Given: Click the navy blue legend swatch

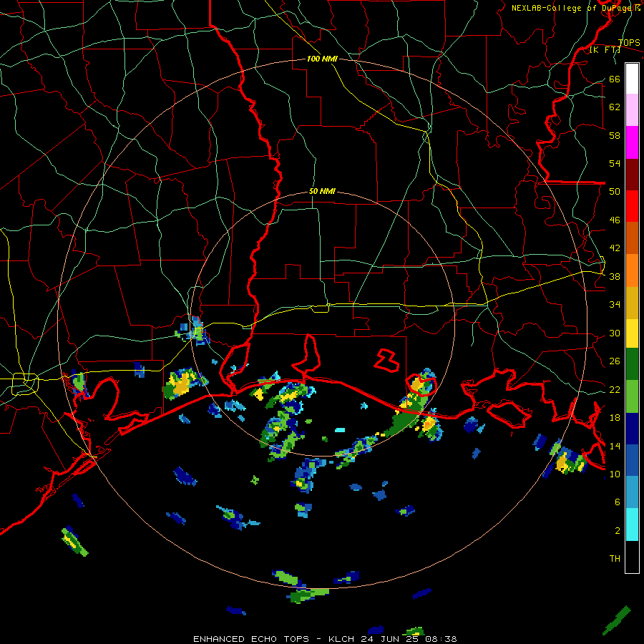Looking at the screenshot, I should (x=632, y=429).
